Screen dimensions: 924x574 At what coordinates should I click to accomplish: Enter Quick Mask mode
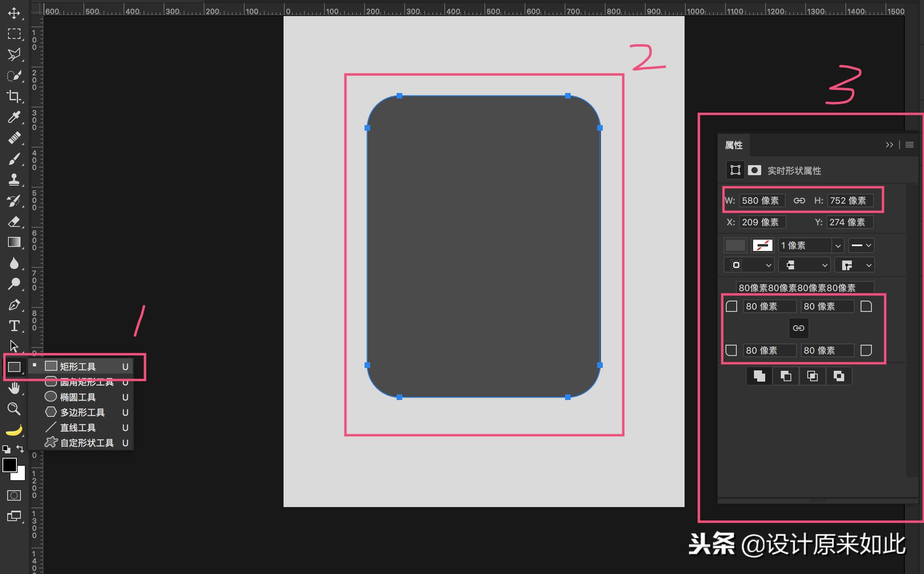click(x=14, y=495)
